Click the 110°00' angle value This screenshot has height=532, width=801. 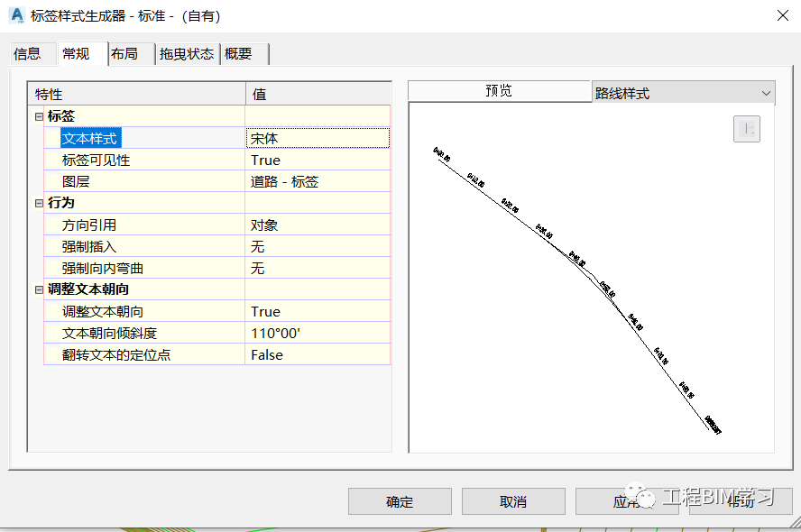click(318, 333)
